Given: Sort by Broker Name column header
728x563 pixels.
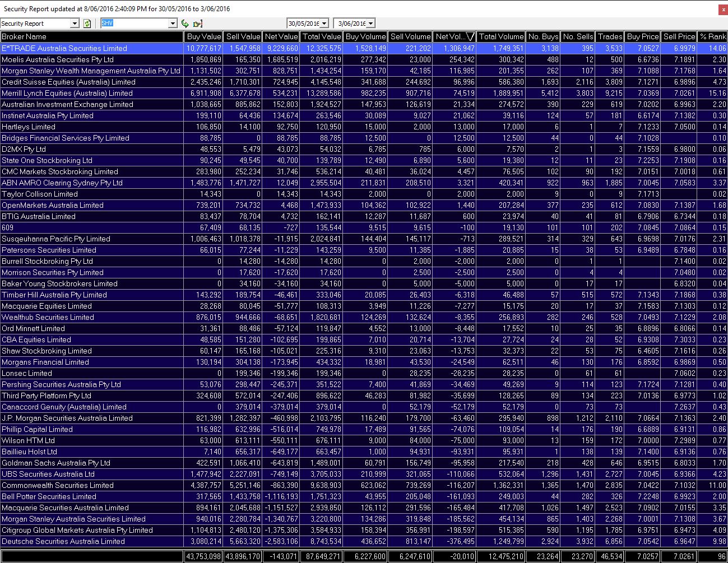Looking at the screenshot, I should tap(92, 36).
